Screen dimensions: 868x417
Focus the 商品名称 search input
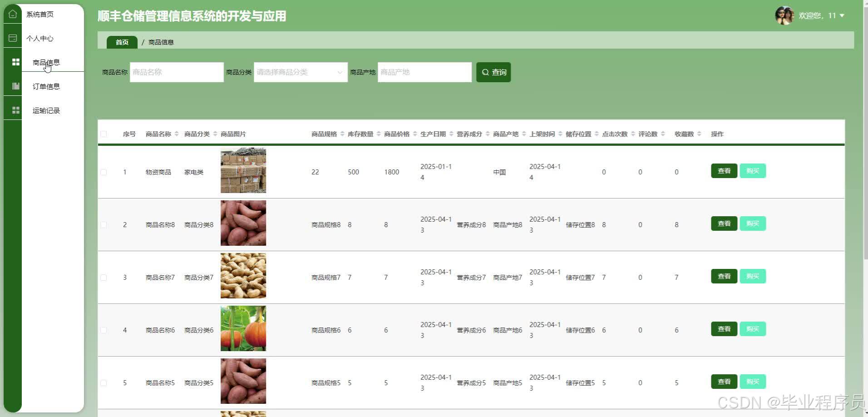point(177,72)
